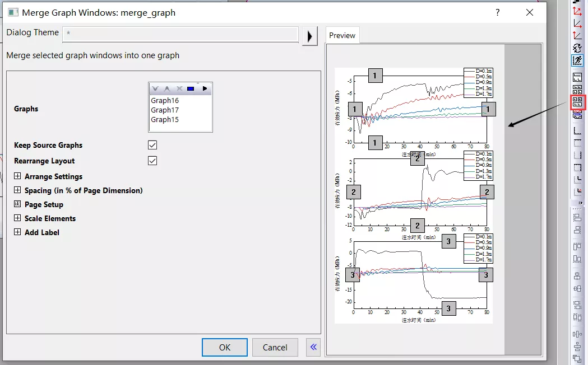Select Graph15 in the Graphs list
Image resolution: width=588 pixels, height=365 pixels.
click(165, 119)
